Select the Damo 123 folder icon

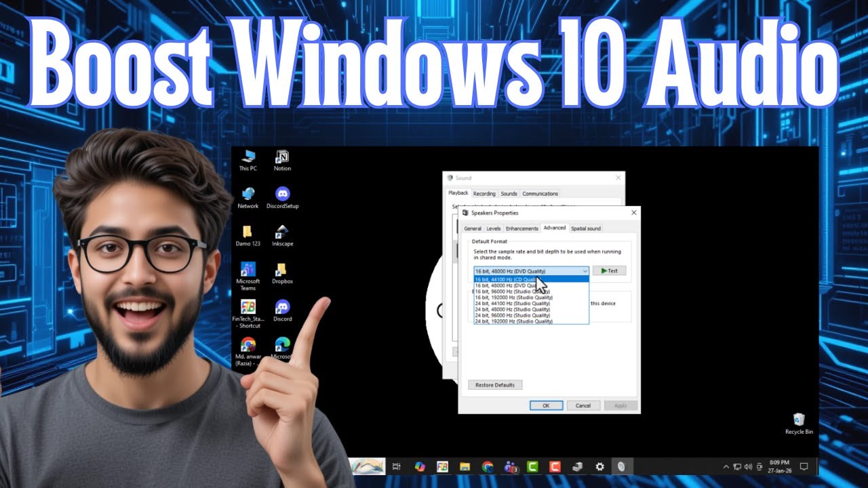click(248, 235)
